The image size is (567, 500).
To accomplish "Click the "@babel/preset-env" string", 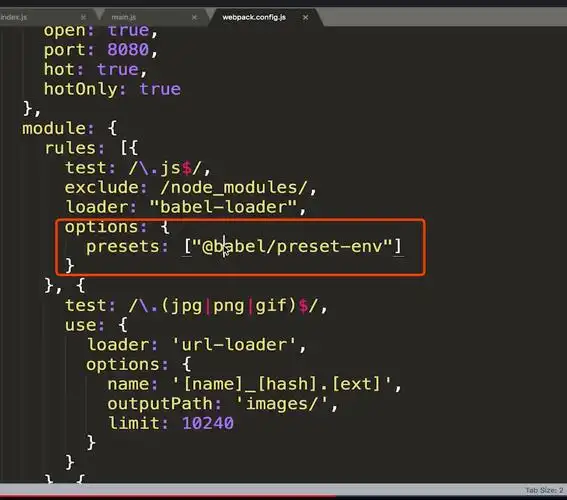I will point(292,246).
